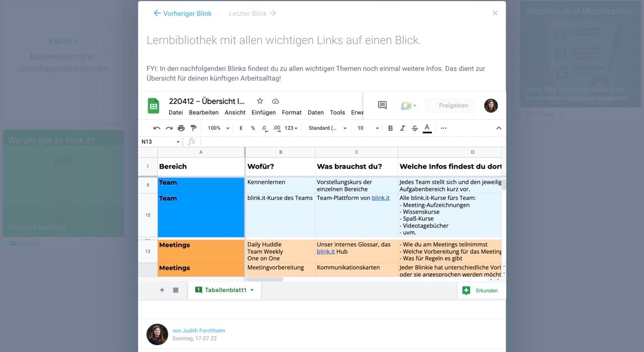
Task: Format cell as percent
Action: (x=253, y=128)
